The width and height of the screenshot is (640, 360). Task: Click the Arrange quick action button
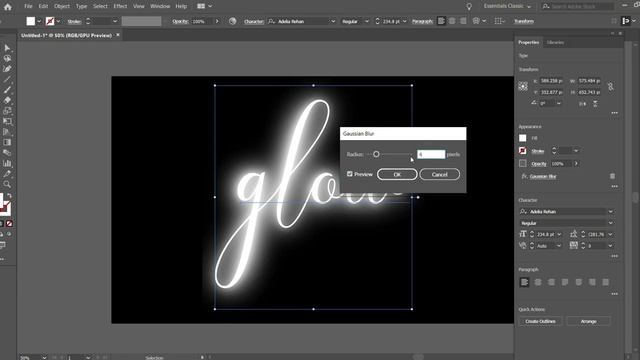point(588,321)
